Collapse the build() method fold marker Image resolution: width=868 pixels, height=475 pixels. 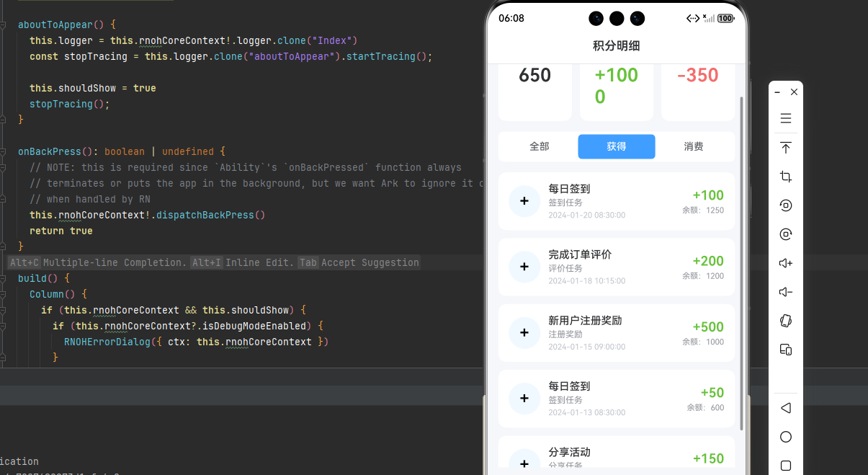click(3, 278)
